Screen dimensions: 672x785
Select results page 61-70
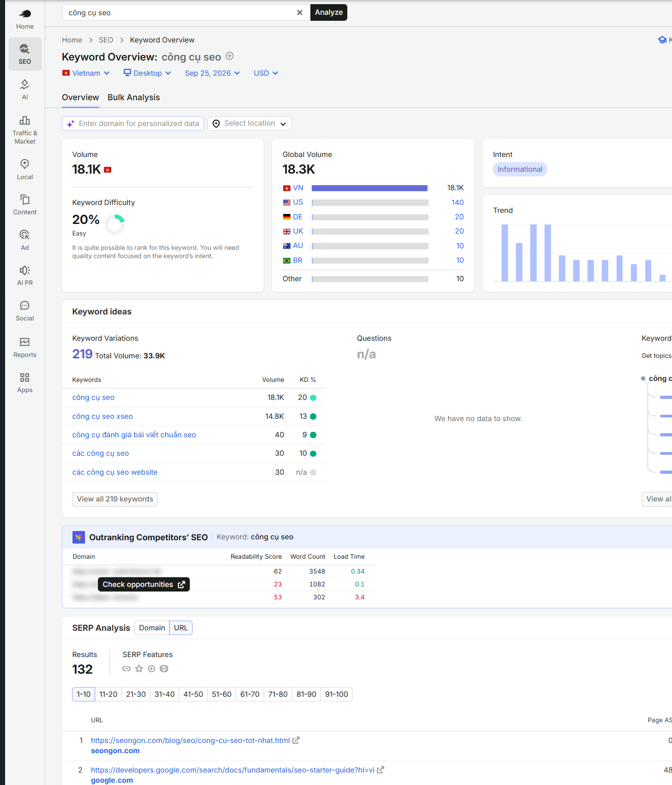(x=250, y=694)
